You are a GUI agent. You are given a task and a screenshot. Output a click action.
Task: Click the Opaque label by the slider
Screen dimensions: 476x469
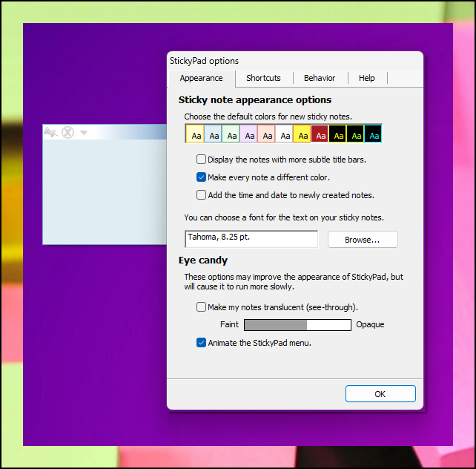point(370,325)
